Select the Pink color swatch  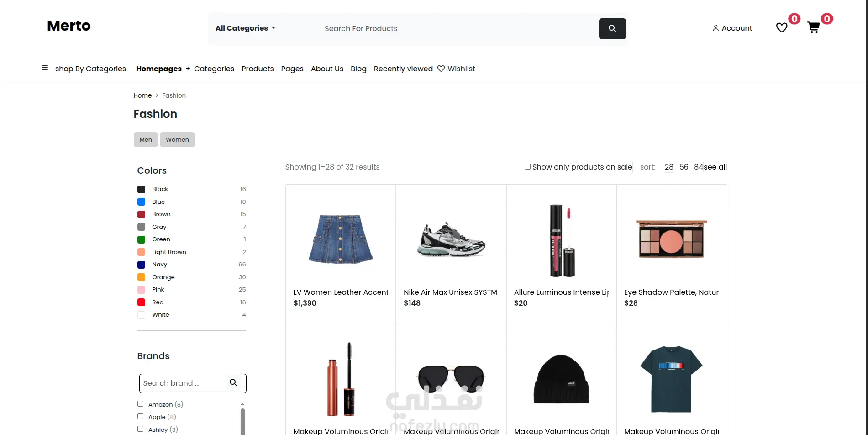click(142, 290)
